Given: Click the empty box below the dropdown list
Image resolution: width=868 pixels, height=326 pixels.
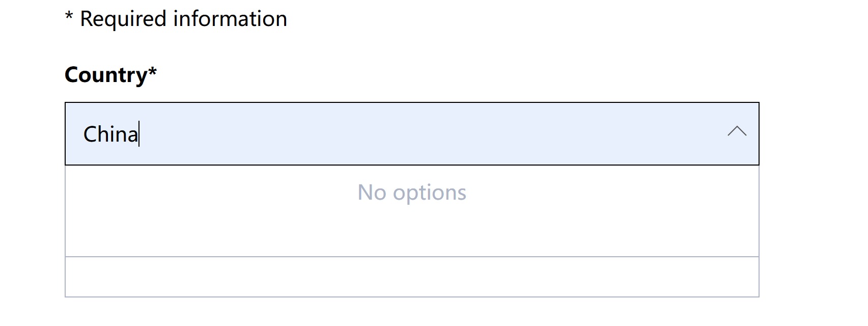Looking at the screenshot, I should pyautogui.click(x=411, y=277).
